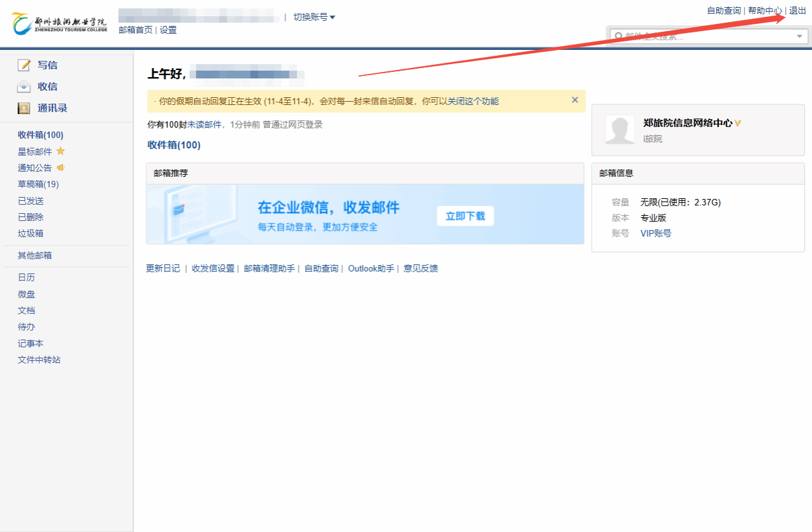Open the address book icon beside 通讯录

(24, 108)
